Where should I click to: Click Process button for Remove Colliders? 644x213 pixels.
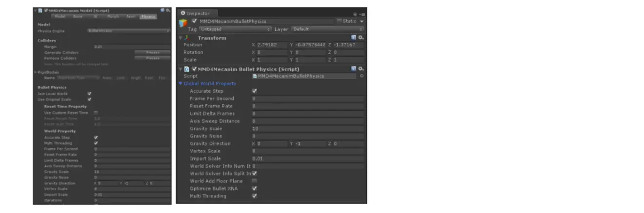tap(153, 58)
